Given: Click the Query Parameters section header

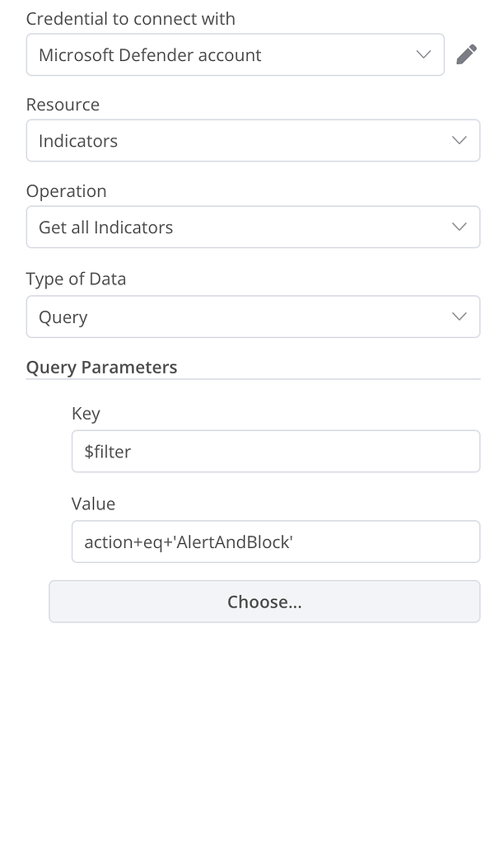Looking at the screenshot, I should tap(101, 367).
